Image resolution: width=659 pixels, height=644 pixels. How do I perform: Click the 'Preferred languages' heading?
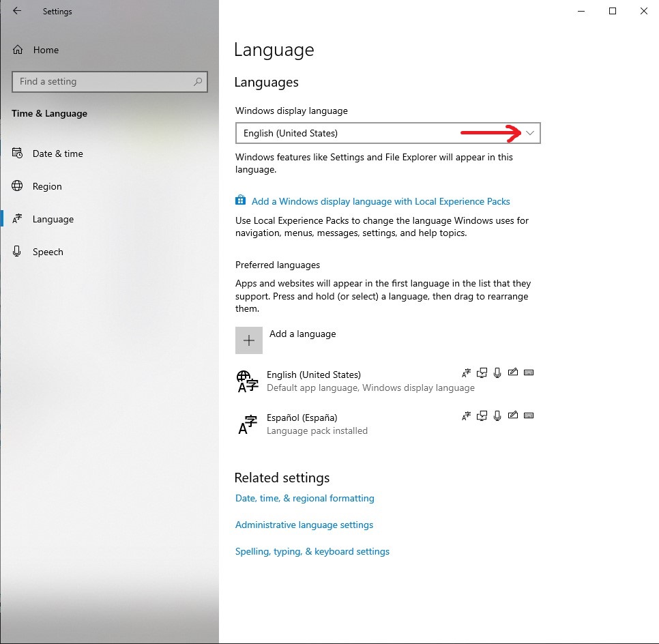pyautogui.click(x=278, y=265)
